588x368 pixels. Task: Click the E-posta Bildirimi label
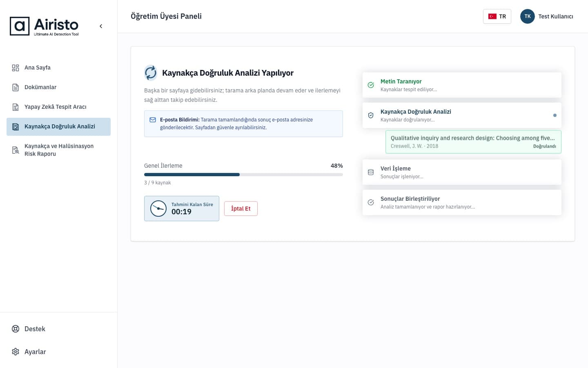click(x=180, y=120)
